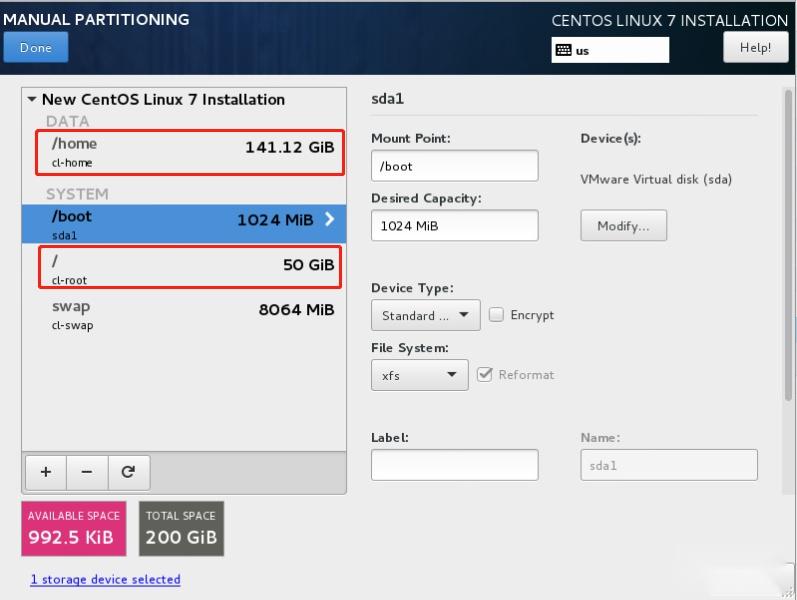Click the 8064 MiB swap size value
Viewport: 797px width, 600px height.
(296, 310)
